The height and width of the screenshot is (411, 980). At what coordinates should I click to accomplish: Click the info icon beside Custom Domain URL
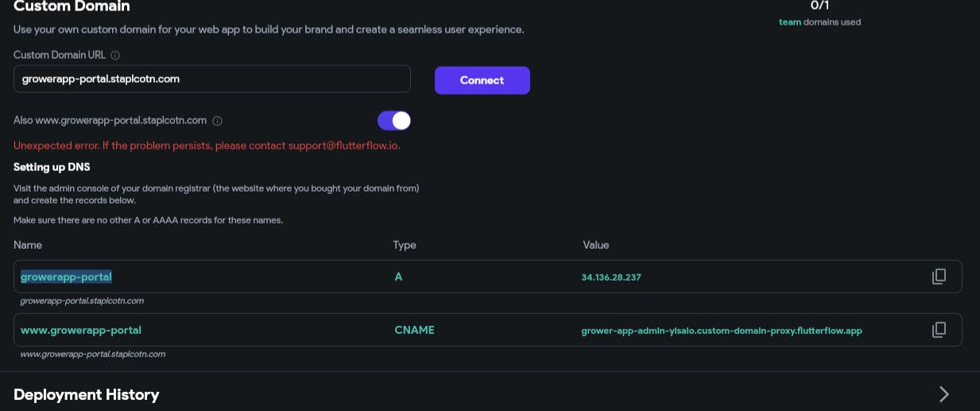point(115,56)
